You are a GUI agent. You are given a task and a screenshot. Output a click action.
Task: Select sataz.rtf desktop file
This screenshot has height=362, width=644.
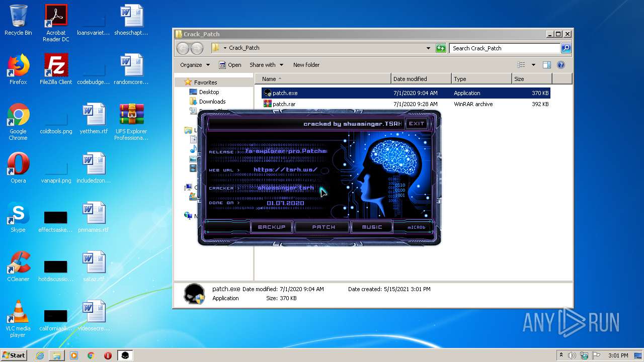click(x=94, y=266)
